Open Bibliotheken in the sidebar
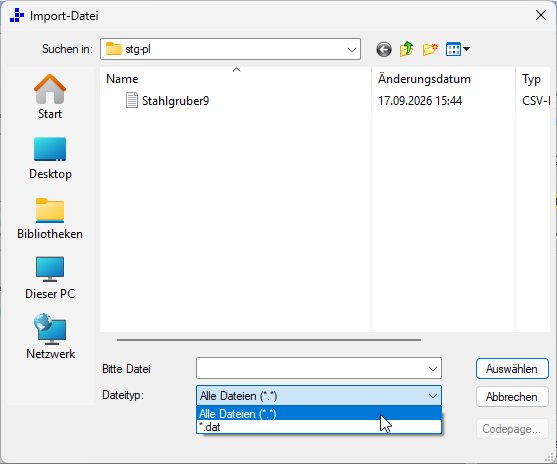This screenshot has height=464, width=557. click(50, 218)
